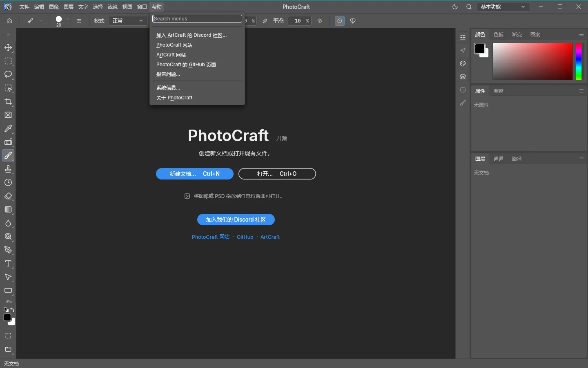Toggle the symmetry butterfly icon
The height and width of the screenshot is (368, 588).
353,21
